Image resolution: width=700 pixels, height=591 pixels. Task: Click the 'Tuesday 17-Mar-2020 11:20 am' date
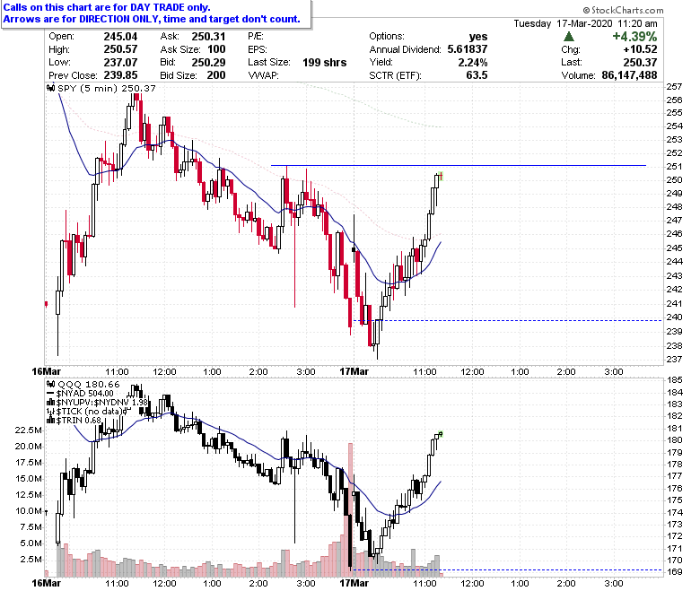[585, 23]
